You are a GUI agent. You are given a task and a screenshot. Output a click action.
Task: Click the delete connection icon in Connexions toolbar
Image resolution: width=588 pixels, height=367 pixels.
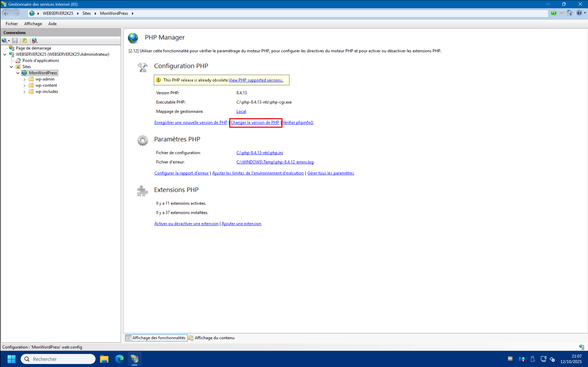(x=34, y=41)
